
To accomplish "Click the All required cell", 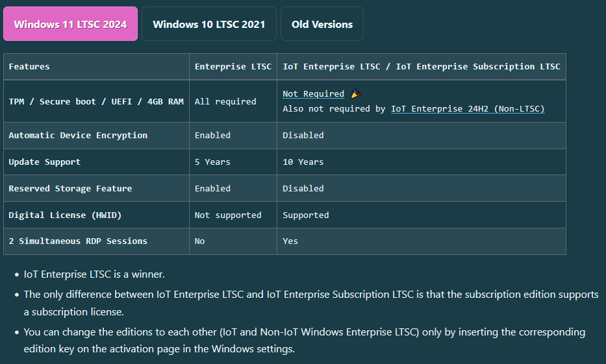I will tap(233, 101).
